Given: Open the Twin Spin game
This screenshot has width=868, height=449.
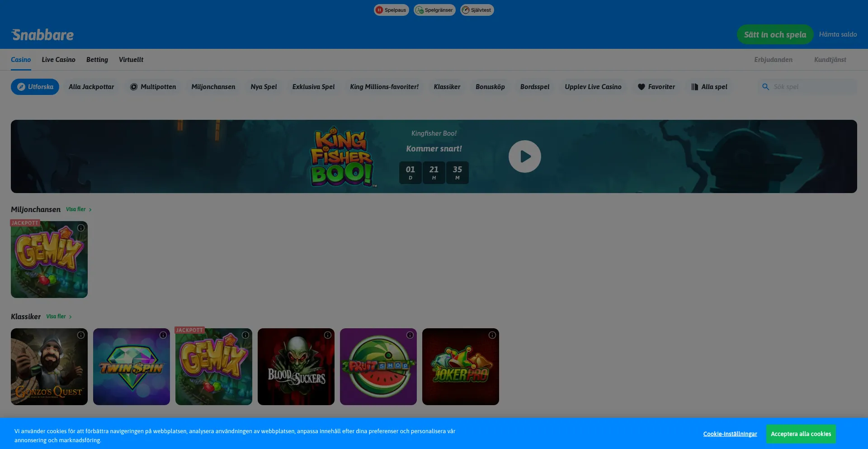Looking at the screenshot, I should (x=132, y=367).
